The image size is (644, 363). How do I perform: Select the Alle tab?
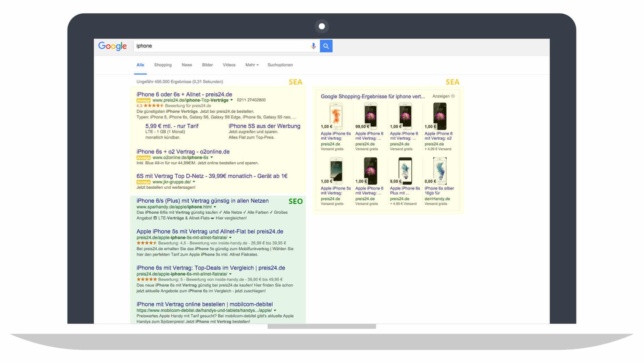(x=140, y=65)
